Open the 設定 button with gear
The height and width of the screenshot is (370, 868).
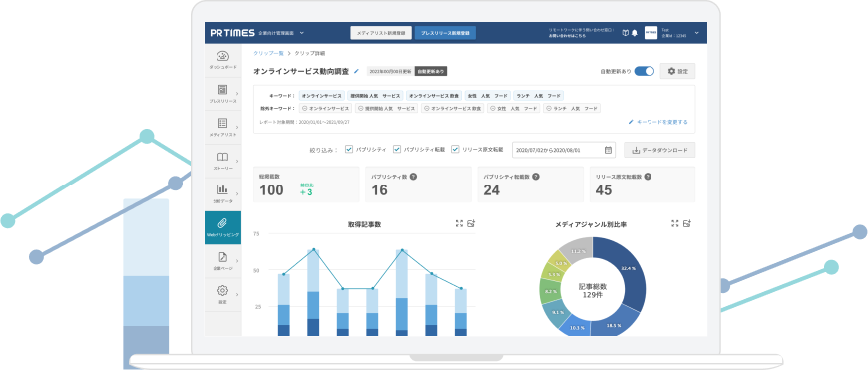coord(677,71)
